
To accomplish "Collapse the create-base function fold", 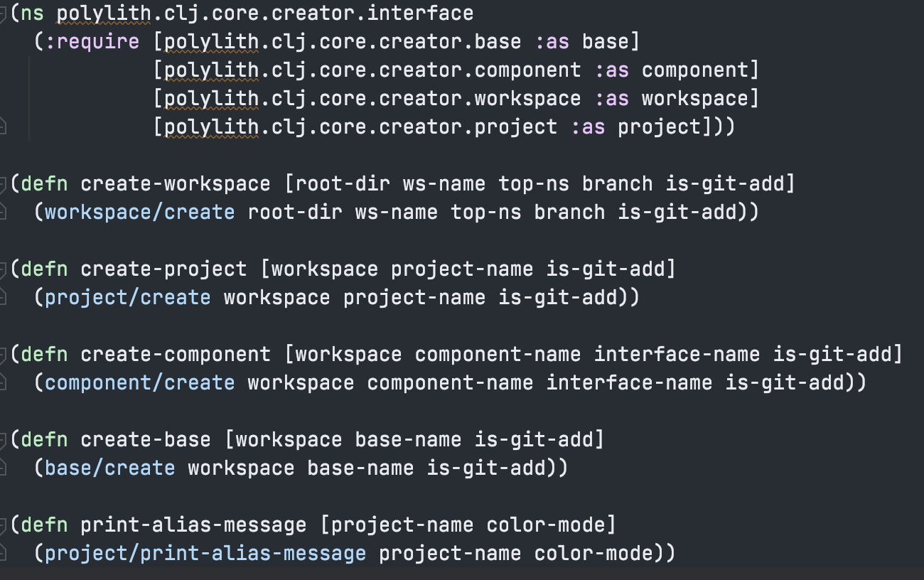I will [4, 439].
